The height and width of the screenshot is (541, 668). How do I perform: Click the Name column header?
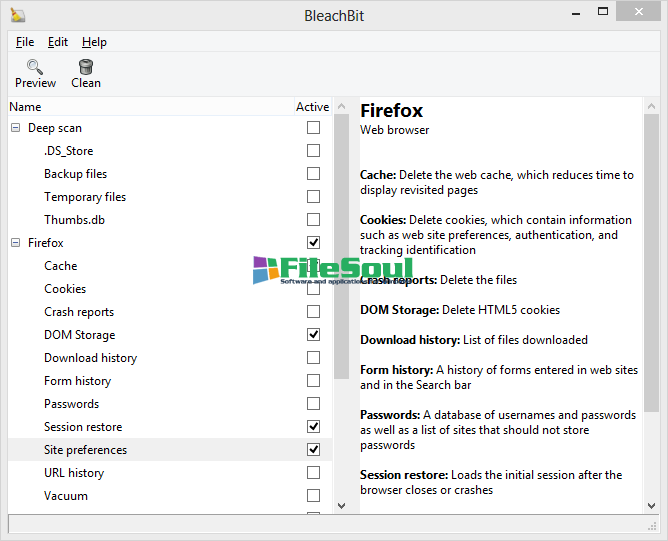(151, 106)
